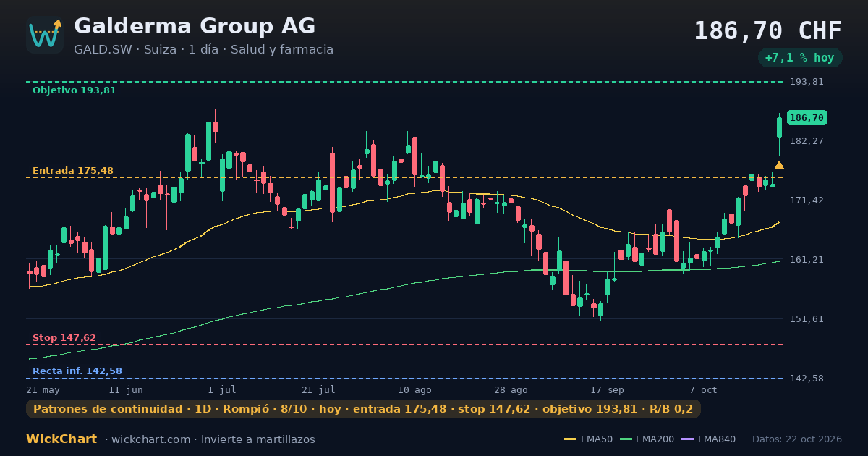Click the GALD.SW ticker subtitle line
This screenshot has width=868, height=456.
coord(203,50)
